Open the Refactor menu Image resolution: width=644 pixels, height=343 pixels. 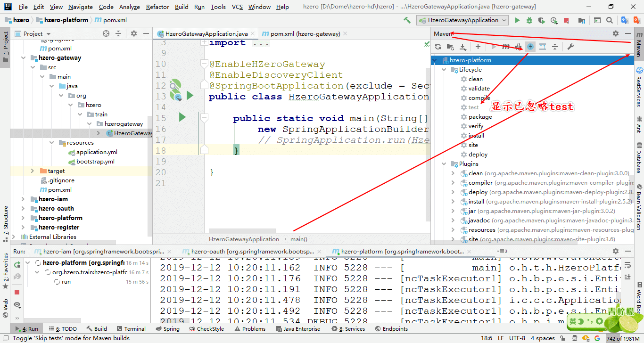(157, 7)
